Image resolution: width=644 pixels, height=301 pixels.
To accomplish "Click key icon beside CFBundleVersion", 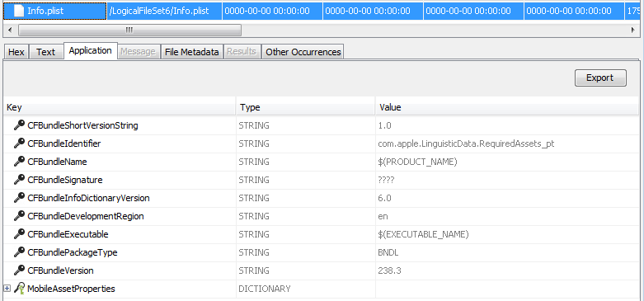I will [19, 270].
